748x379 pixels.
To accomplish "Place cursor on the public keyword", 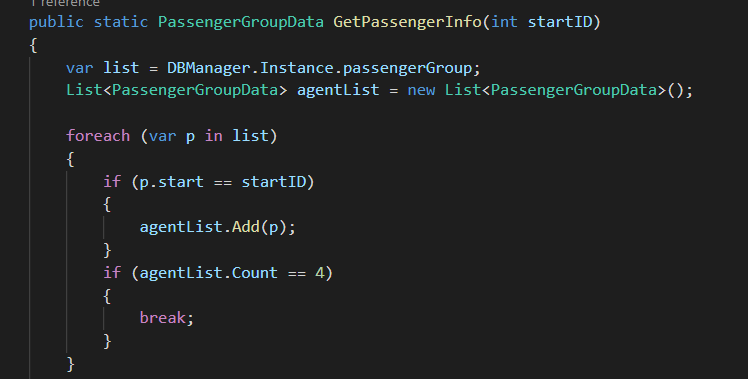I will coord(56,22).
